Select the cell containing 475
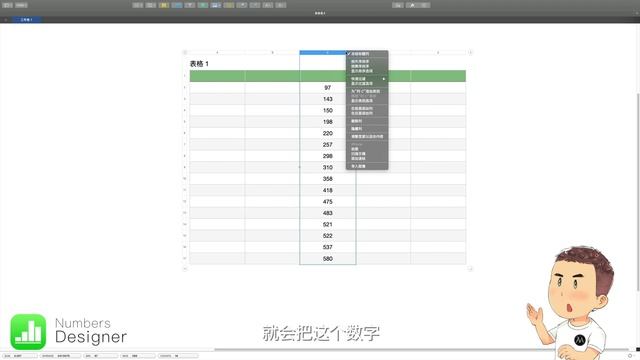640x360 pixels. (x=328, y=202)
